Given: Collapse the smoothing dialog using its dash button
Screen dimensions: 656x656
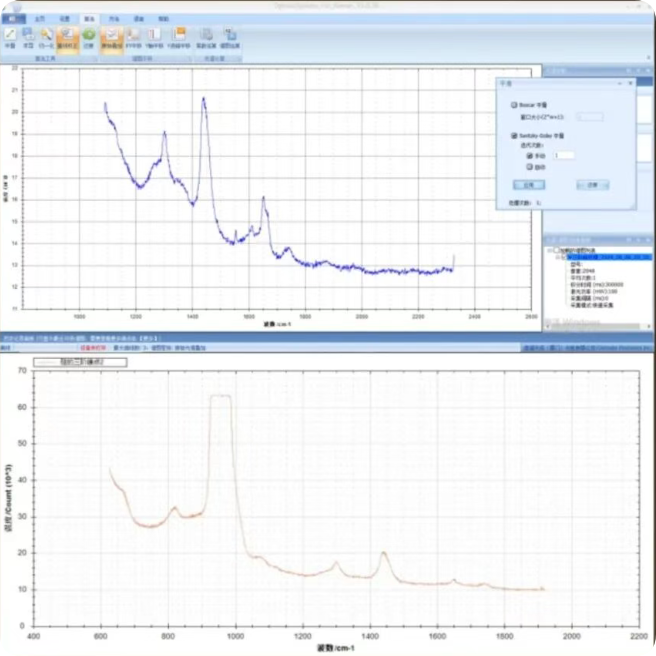Looking at the screenshot, I should point(620,84).
